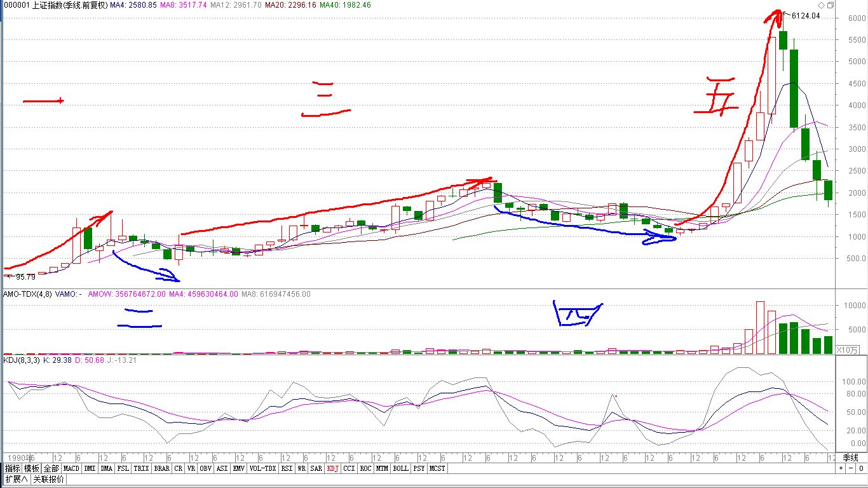Switch indicator to DMA
Viewport: 868px width, 488px height.
107,468
